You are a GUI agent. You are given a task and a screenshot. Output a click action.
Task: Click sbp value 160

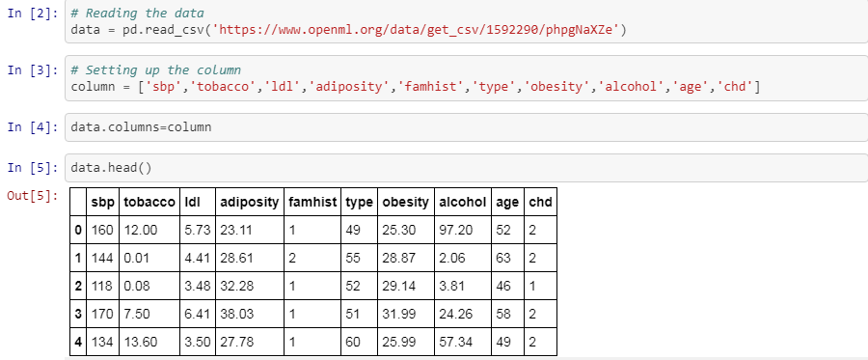[102, 230]
